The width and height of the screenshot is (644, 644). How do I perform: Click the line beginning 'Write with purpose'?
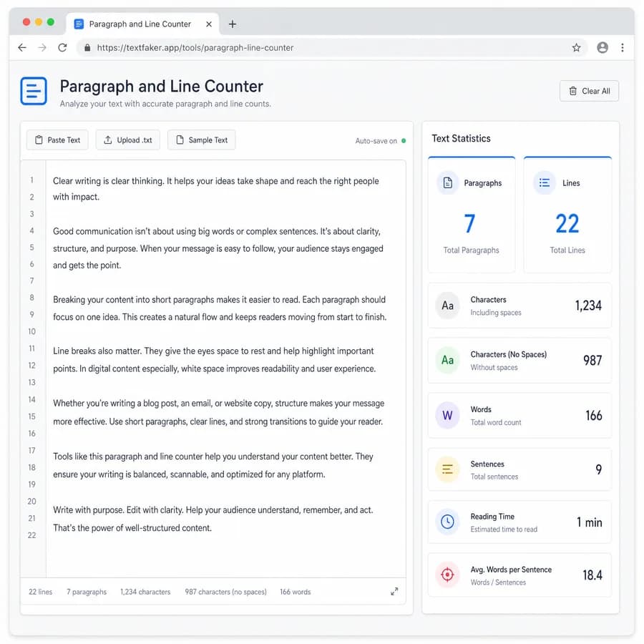click(213, 509)
